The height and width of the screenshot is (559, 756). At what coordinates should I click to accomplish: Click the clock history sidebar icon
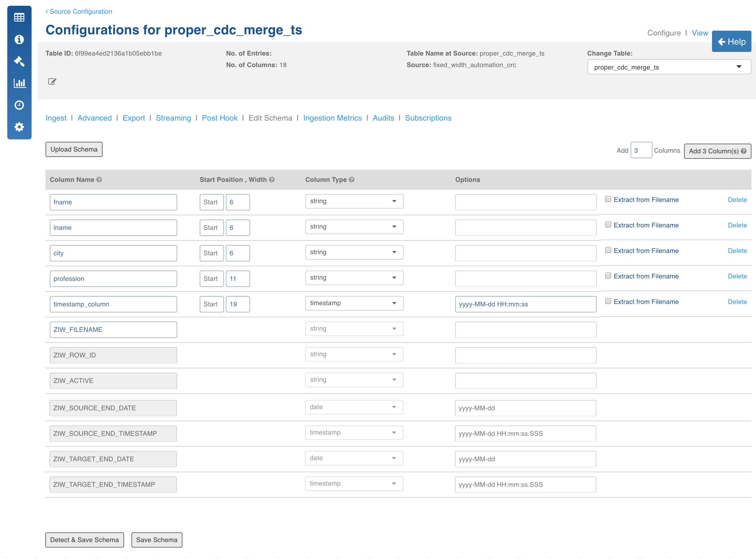tap(19, 105)
